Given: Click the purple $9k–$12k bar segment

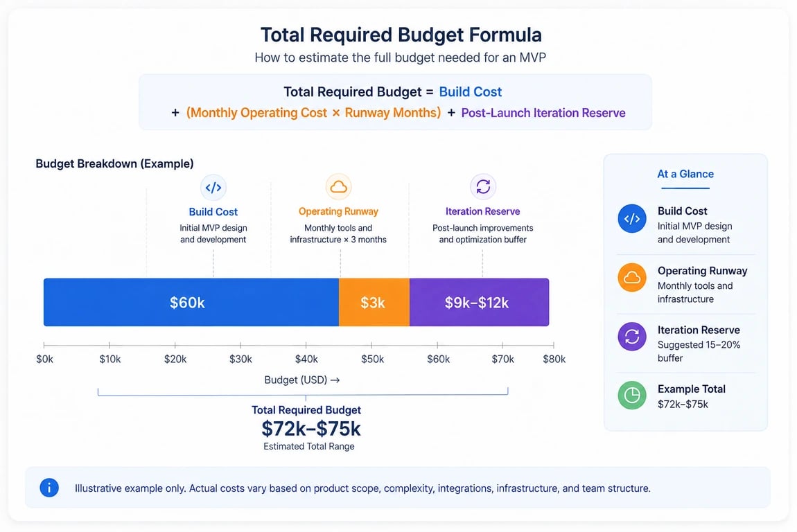Looking at the screenshot, I should (x=480, y=302).
